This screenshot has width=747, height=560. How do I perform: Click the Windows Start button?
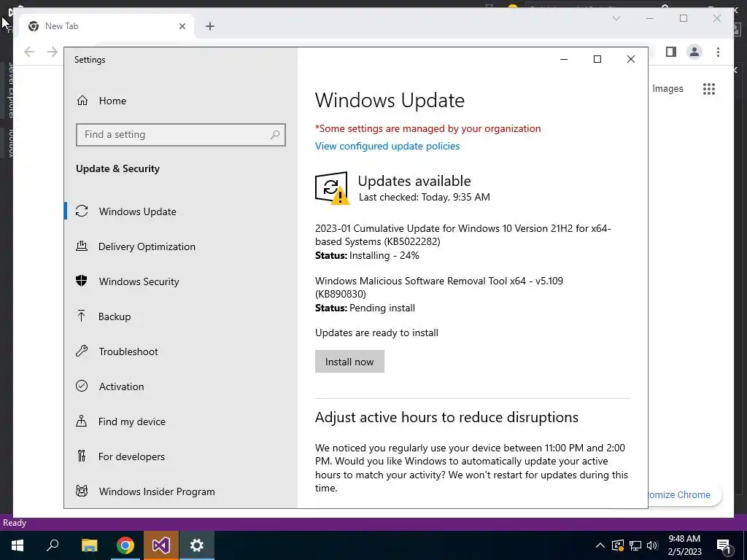18,545
